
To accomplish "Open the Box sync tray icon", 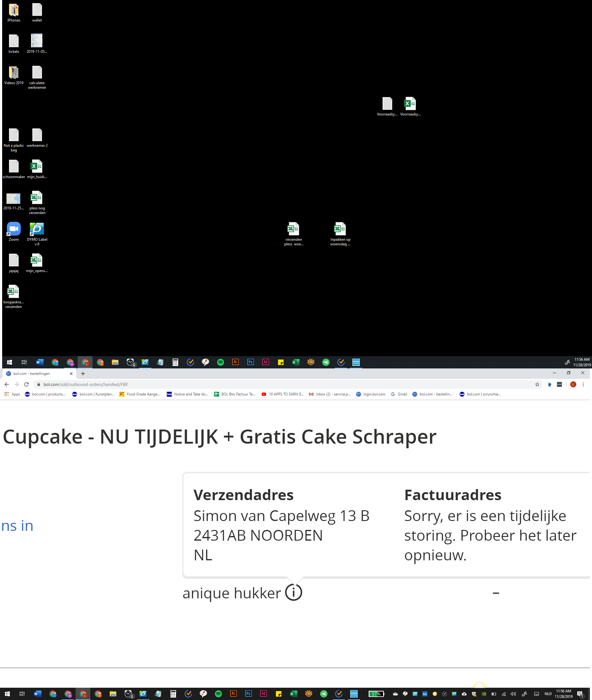I will 425,694.
